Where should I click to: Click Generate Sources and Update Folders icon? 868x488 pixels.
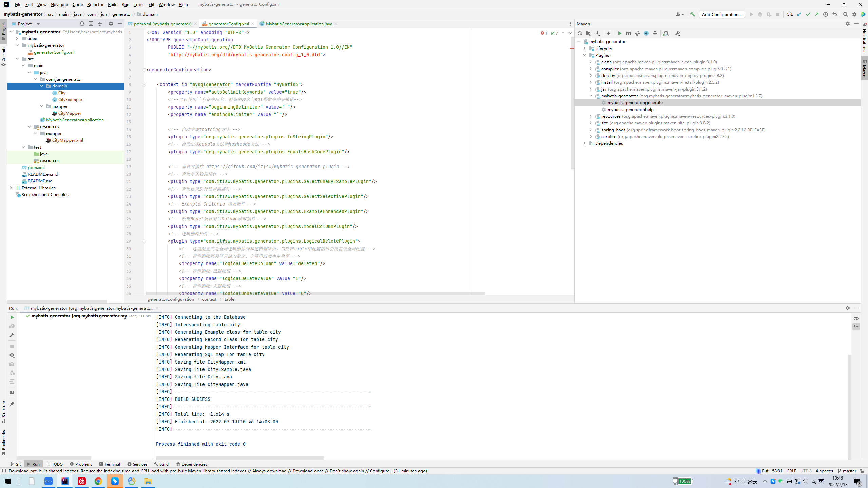589,33
